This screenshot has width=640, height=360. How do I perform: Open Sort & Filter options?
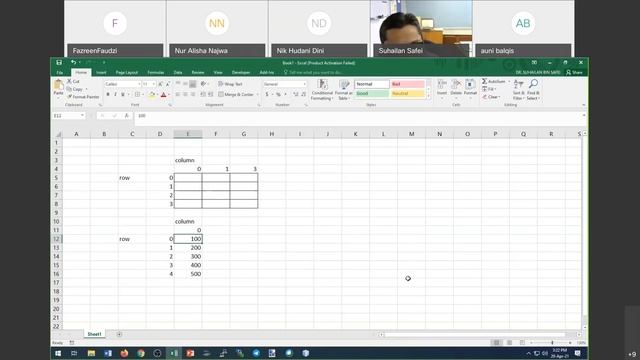pyautogui.click(x=518, y=90)
